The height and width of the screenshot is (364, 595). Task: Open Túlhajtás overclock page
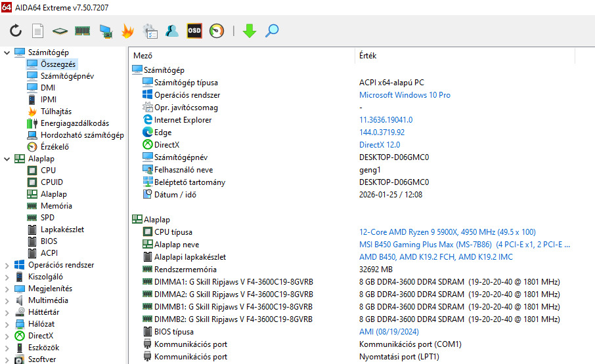pyautogui.click(x=56, y=111)
